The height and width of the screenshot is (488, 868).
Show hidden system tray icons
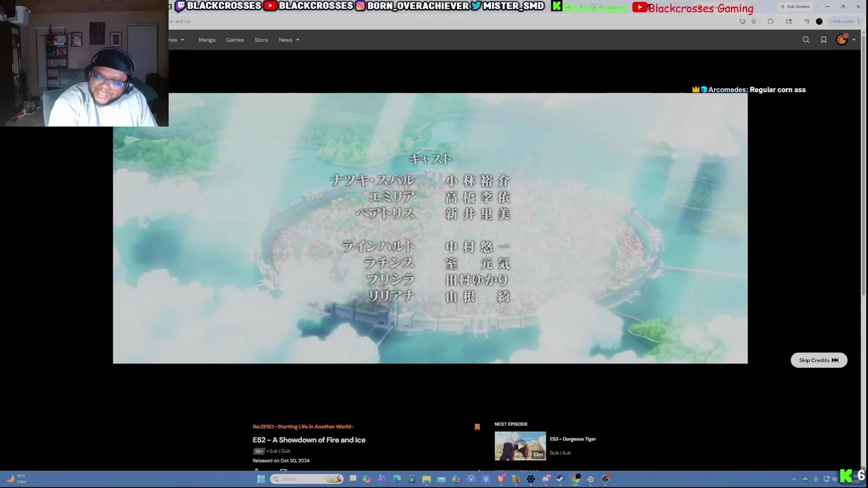[794, 479]
